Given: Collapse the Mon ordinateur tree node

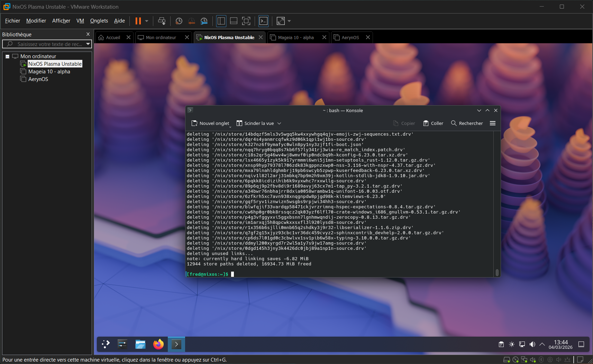Looking at the screenshot, I should coord(7,56).
